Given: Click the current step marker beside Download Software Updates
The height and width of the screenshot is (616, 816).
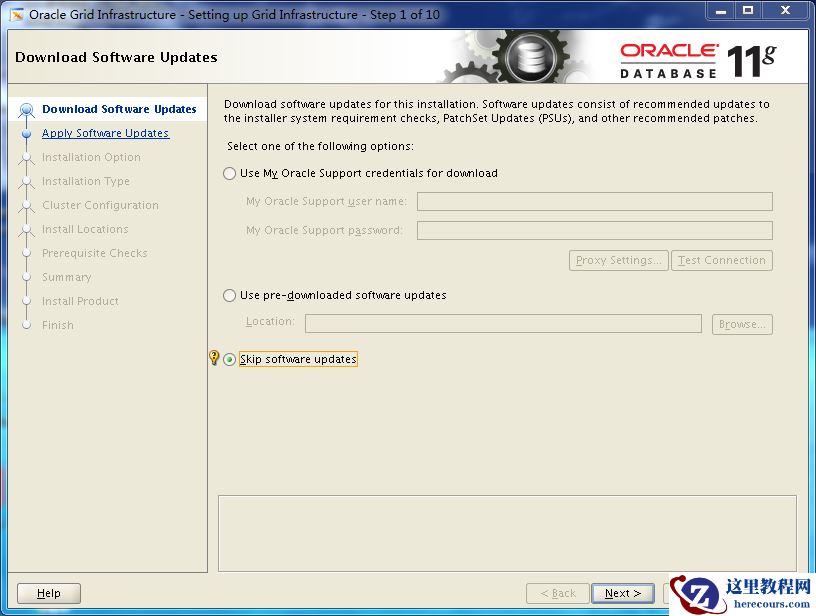Looking at the screenshot, I should click(27, 110).
